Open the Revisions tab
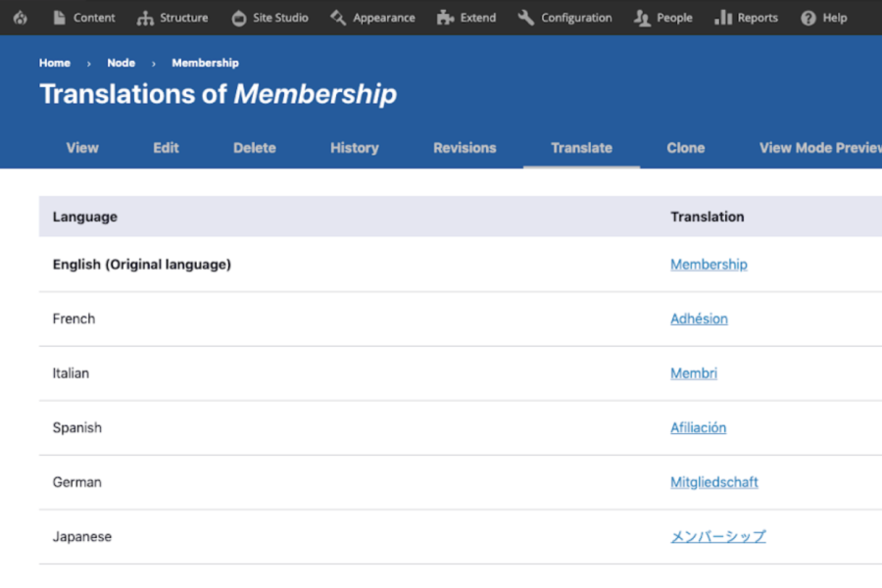Viewport: 882px width, 588px height. (x=465, y=148)
